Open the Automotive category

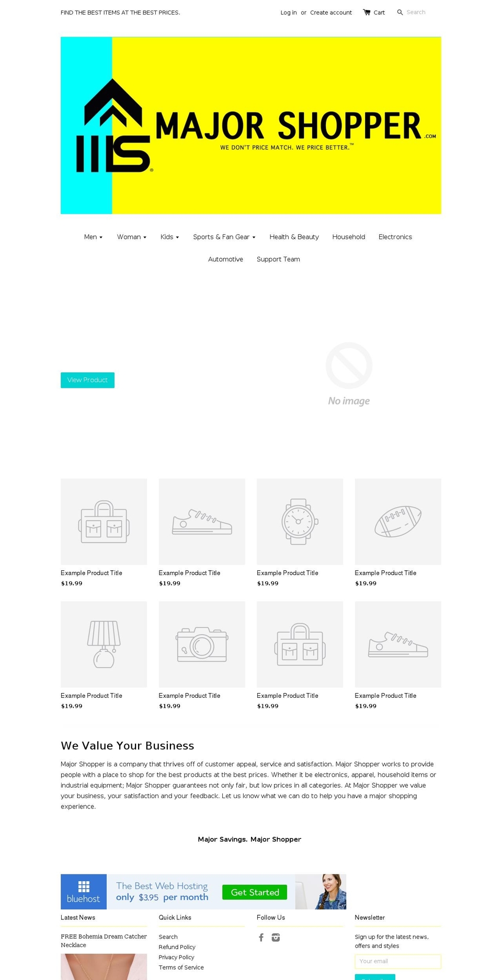coord(225,259)
